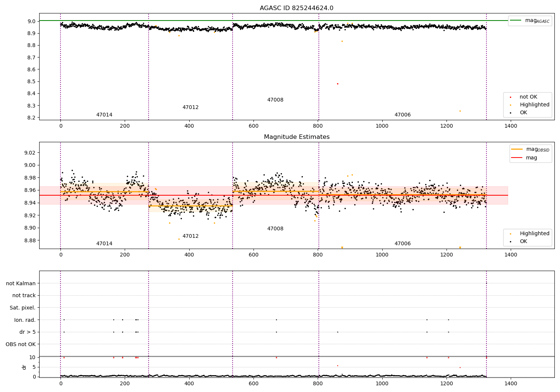Click the 'not track' row label
The height and width of the screenshot is (392, 560).
point(24,296)
